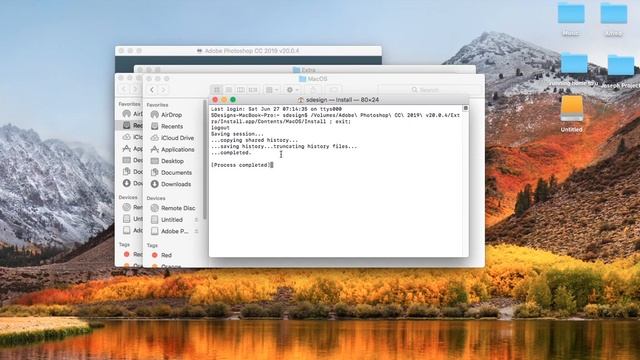Click the Edit Tags button in MacOS toolbar
The height and width of the screenshot is (360, 640).
click(x=333, y=90)
